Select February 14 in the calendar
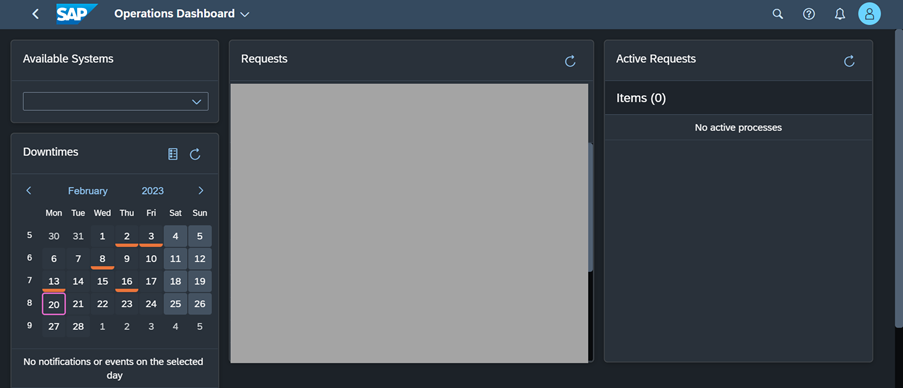Viewport: 903px width, 388px height. [78, 282]
